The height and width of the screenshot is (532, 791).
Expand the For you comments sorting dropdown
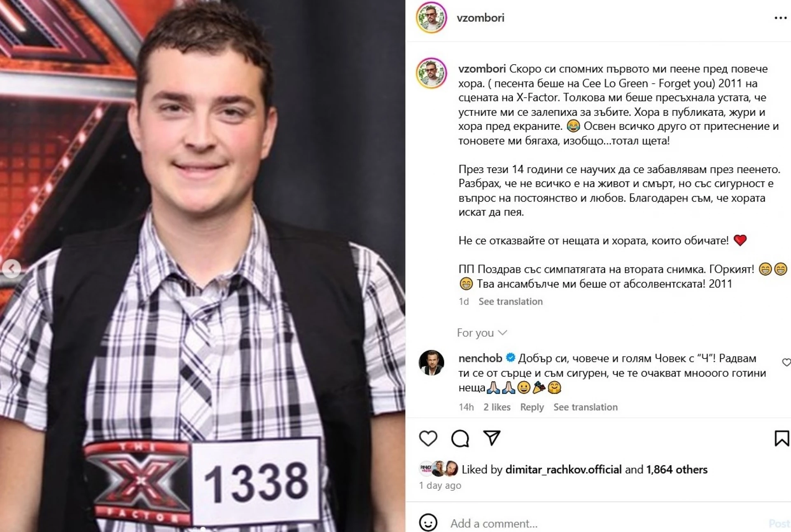482,333
